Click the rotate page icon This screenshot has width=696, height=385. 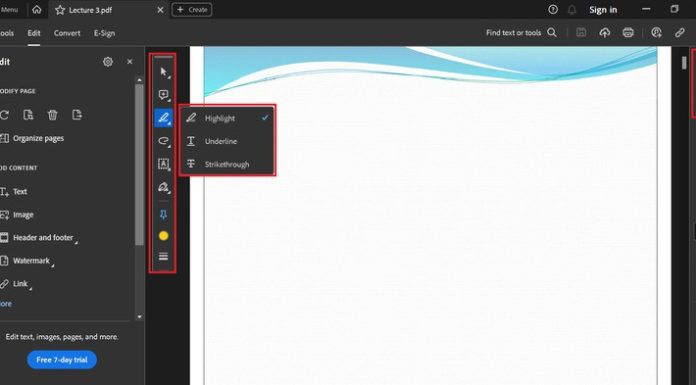(4, 115)
